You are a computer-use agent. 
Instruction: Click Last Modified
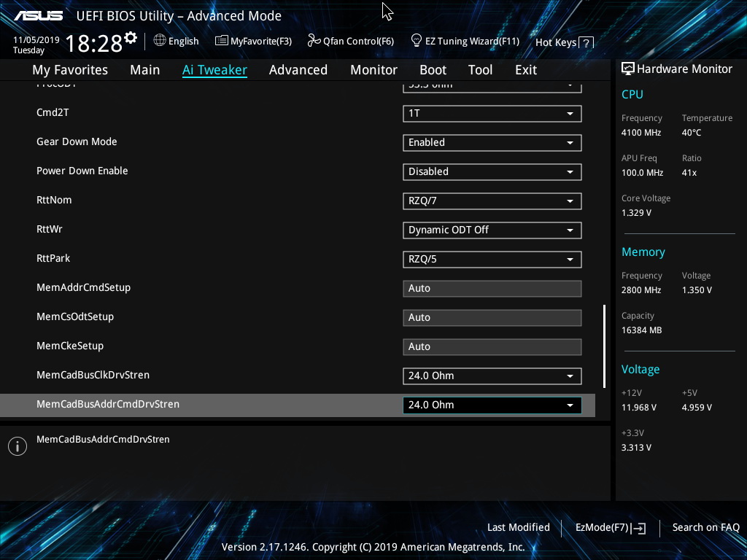519,528
